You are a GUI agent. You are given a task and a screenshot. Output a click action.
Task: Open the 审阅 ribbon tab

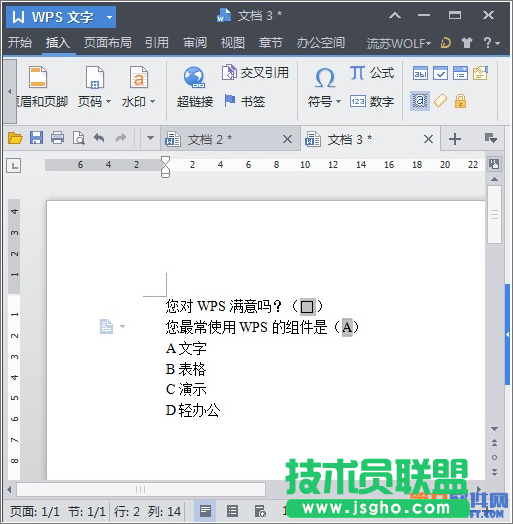pyautogui.click(x=195, y=43)
